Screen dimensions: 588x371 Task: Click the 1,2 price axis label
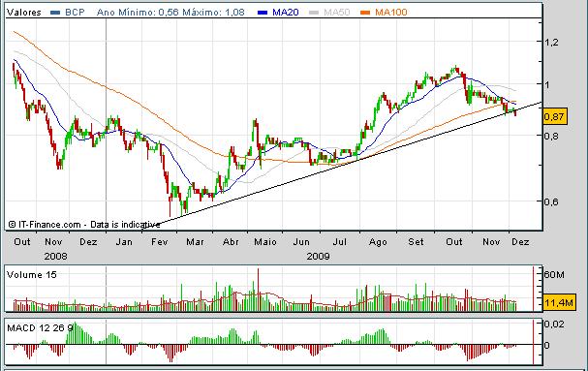[551, 43]
